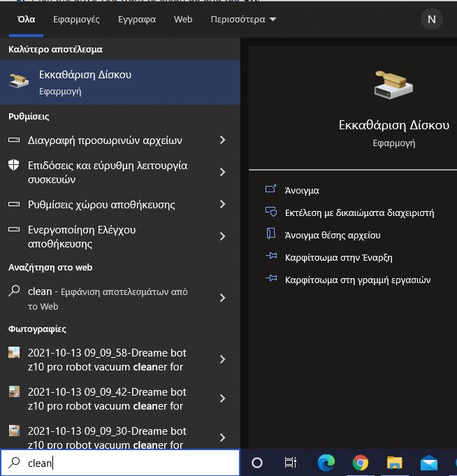Click storage icon beside Ενεργοποίηση Ελέγχου αποθήκευσης
This screenshot has height=476, width=457.
click(14, 229)
